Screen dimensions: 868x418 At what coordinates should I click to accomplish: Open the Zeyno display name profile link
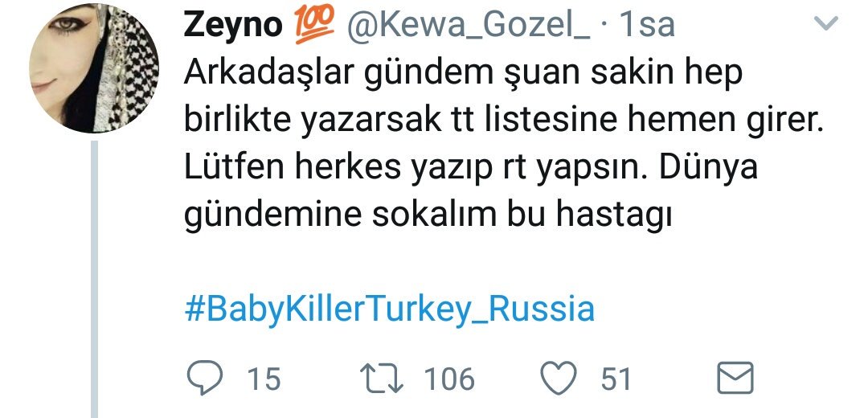pos(233,26)
